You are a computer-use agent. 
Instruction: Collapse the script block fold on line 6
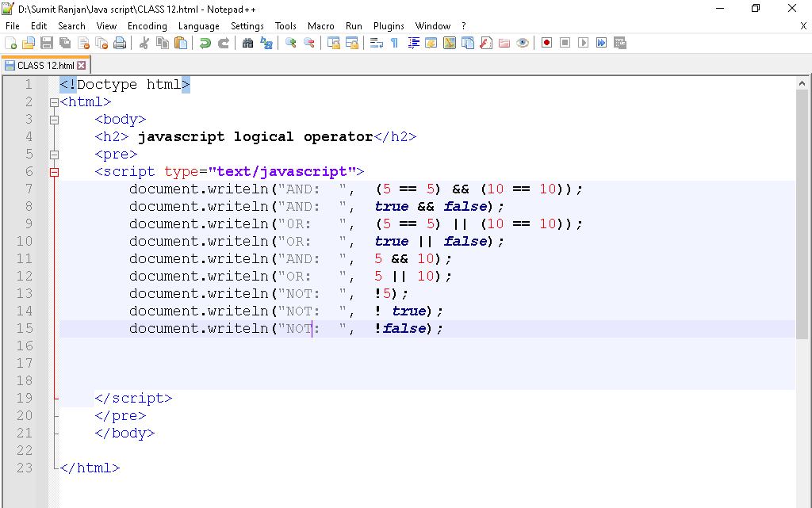(x=54, y=172)
